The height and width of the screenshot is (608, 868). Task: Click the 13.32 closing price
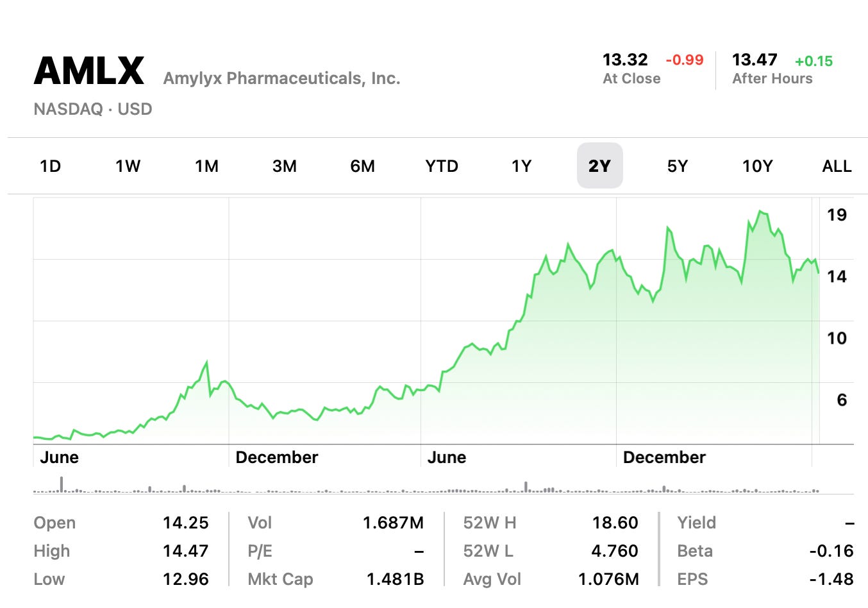click(625, 60)
